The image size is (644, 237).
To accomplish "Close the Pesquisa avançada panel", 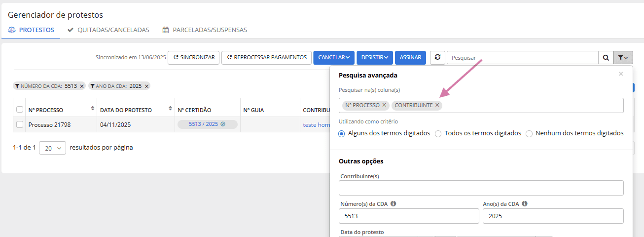I will [621, 74].
